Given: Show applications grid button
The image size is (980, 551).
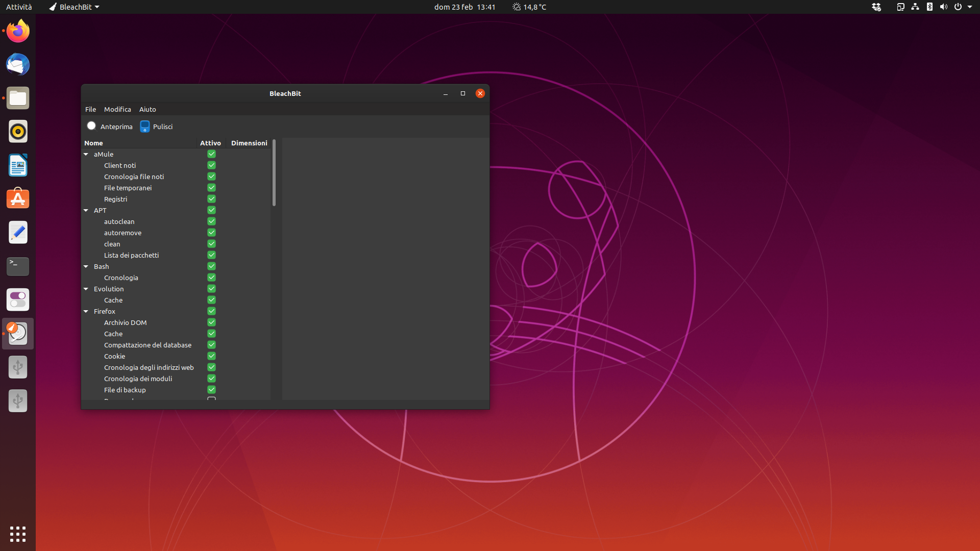Looking at the screenshot, I should pos(18,534).
